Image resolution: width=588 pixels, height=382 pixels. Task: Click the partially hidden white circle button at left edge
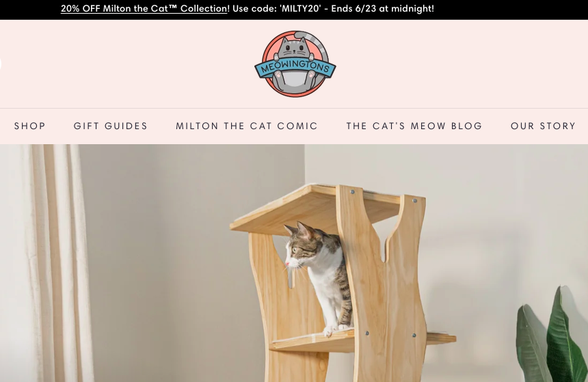(x=1, y=64)
